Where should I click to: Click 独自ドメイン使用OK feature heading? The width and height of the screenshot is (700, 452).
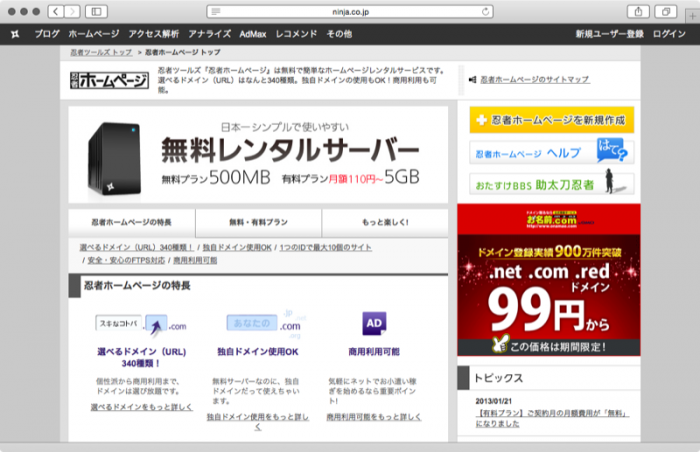(258, 352)
